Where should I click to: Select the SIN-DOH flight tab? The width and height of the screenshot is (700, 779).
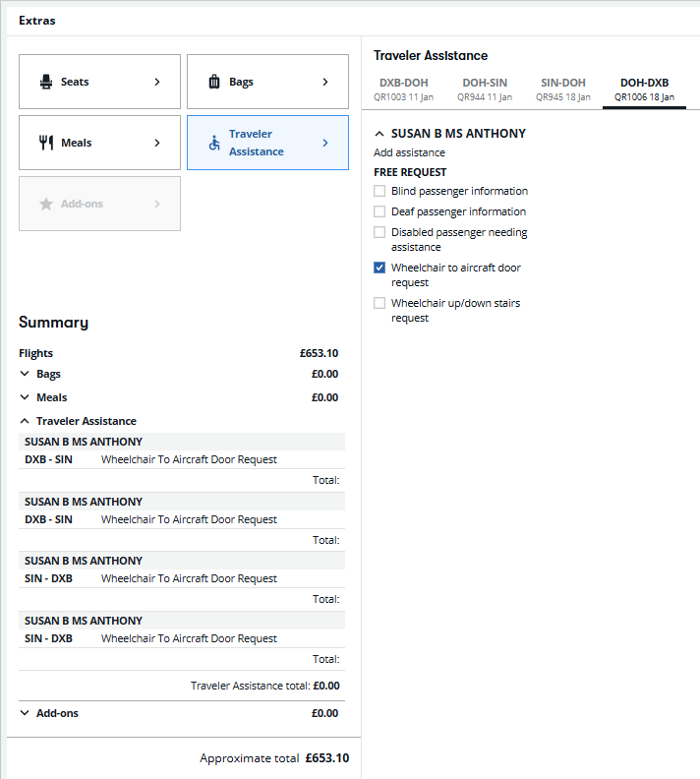click(563, 89)
